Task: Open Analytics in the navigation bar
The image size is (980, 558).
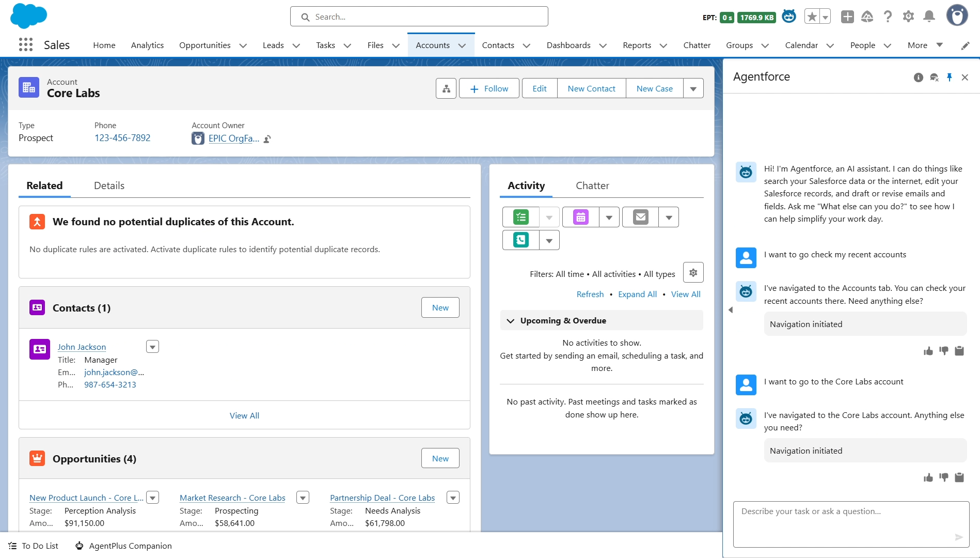Action: pyautogui.click(x=147, y=45)
